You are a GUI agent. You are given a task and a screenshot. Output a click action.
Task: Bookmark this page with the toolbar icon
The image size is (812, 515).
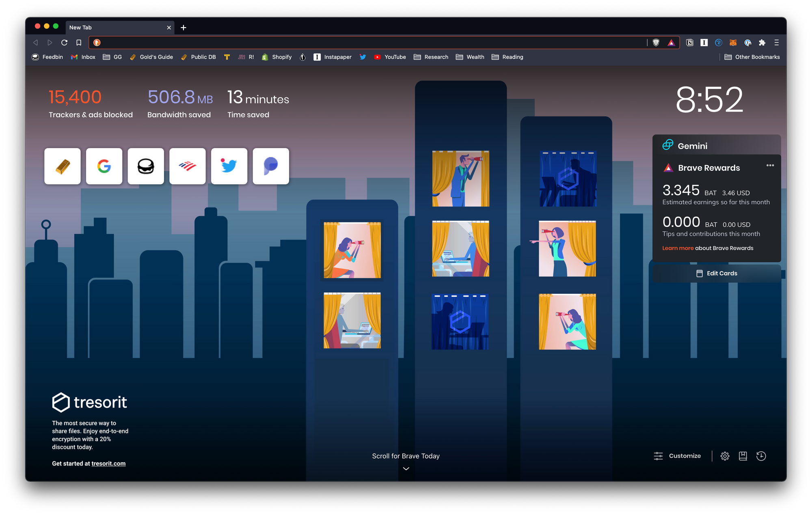click(79, 43)
